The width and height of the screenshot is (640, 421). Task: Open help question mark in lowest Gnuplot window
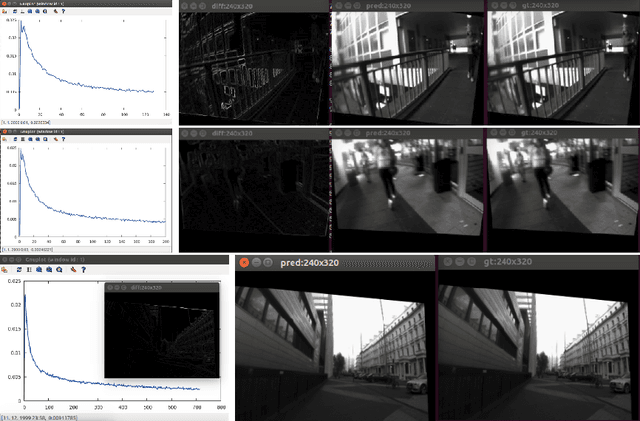84,270
